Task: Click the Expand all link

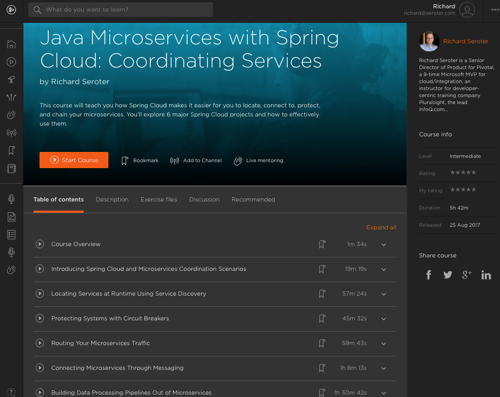Action: coord(381,227)
